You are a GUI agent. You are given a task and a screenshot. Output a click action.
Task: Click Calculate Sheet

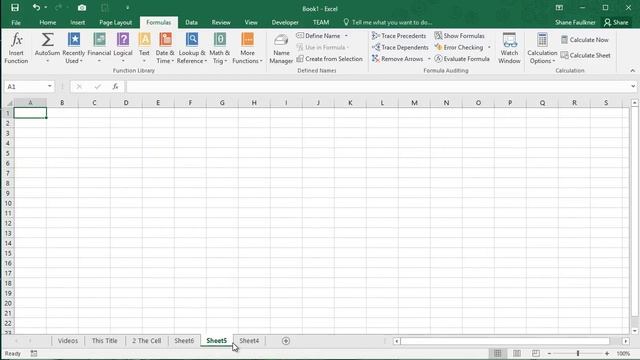click(585, 55)
